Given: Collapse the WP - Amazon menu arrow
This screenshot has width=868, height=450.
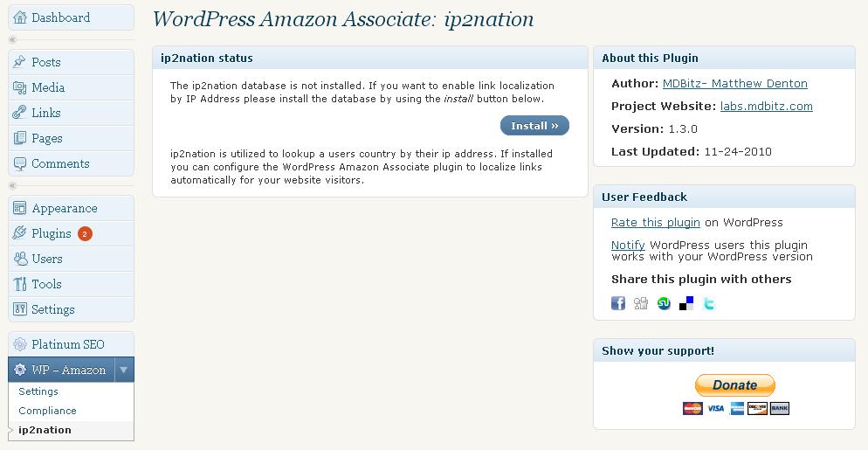Looking at the screenshot, I should (123, 370).
